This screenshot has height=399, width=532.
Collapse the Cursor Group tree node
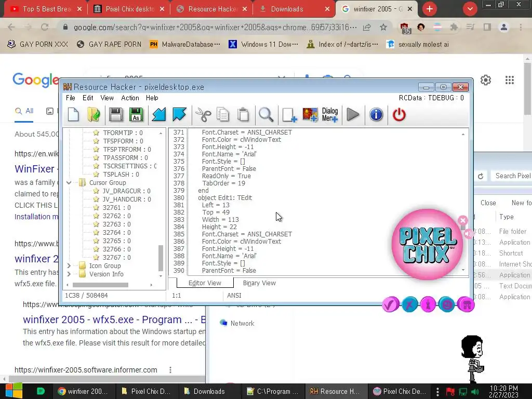[x=69, y=182]
